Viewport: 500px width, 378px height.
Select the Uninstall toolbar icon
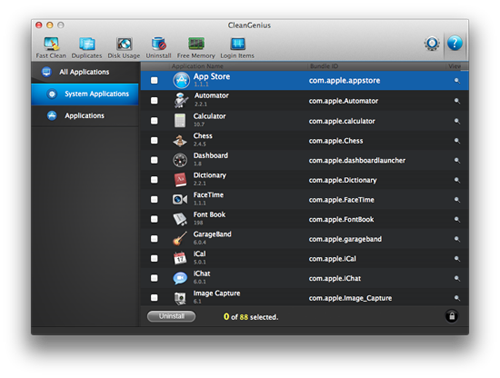[x=158, y=47]
